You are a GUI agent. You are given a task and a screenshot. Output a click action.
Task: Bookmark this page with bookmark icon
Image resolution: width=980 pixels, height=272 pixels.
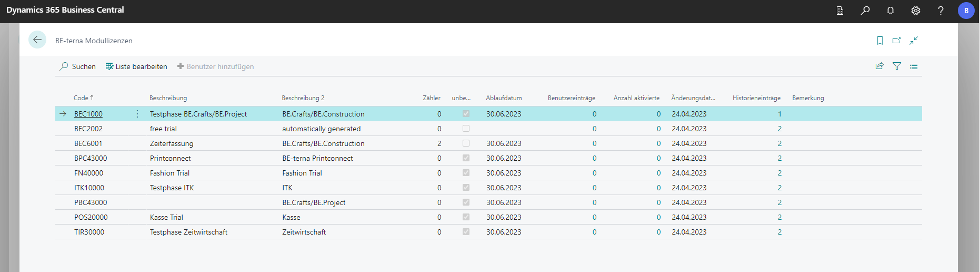pos(880,41)
